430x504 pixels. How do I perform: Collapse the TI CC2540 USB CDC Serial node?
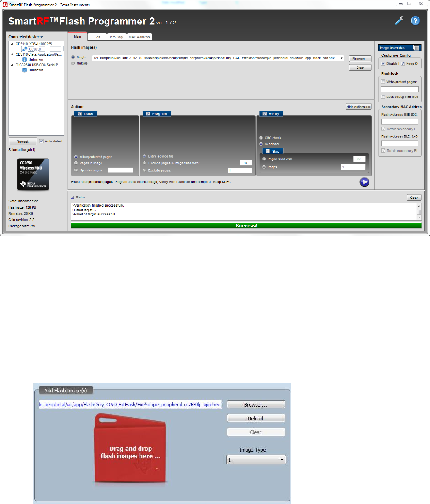[x=12, y=65]
